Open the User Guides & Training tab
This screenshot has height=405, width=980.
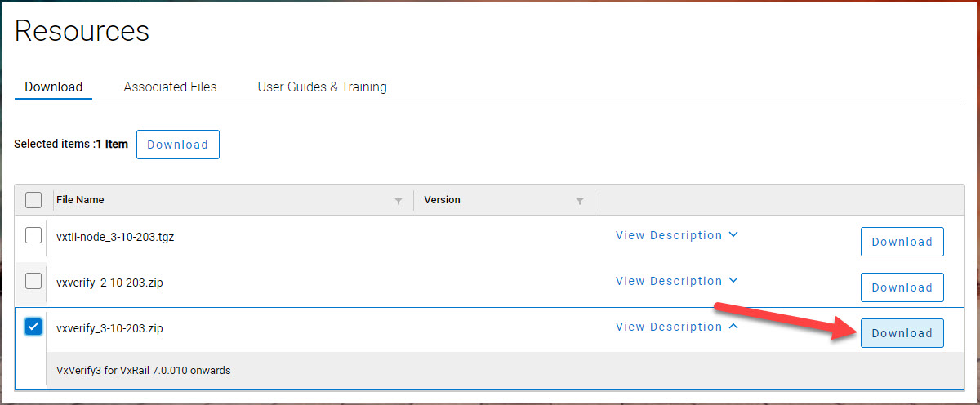pyautogui.click(x=322, y=87)
